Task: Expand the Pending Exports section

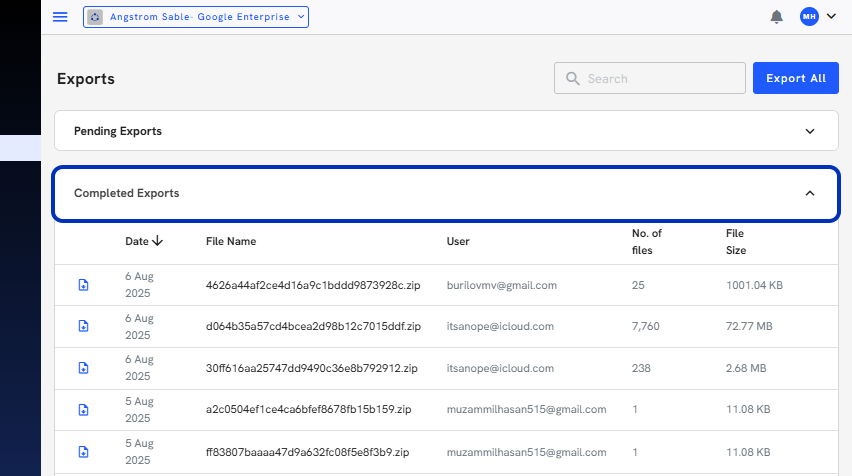Action: coord(446,131)
